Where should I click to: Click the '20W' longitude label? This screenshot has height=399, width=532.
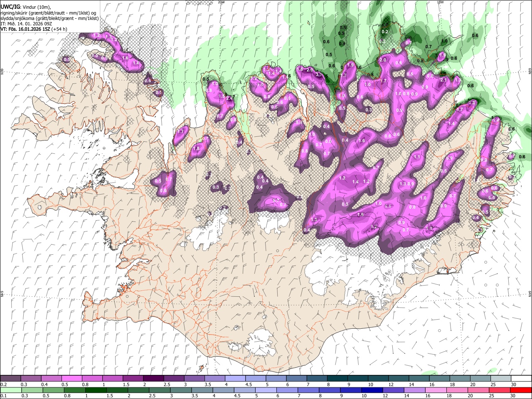click(221, 2)
